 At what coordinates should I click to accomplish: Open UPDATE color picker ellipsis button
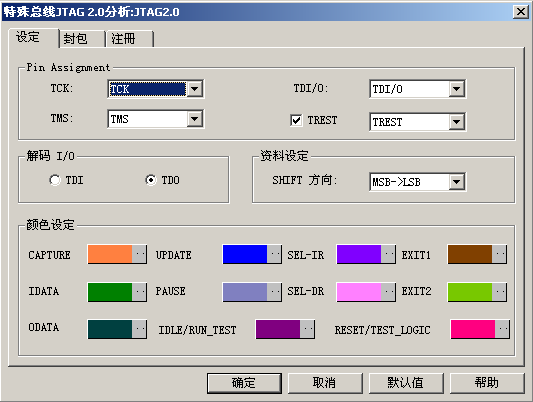274,254
